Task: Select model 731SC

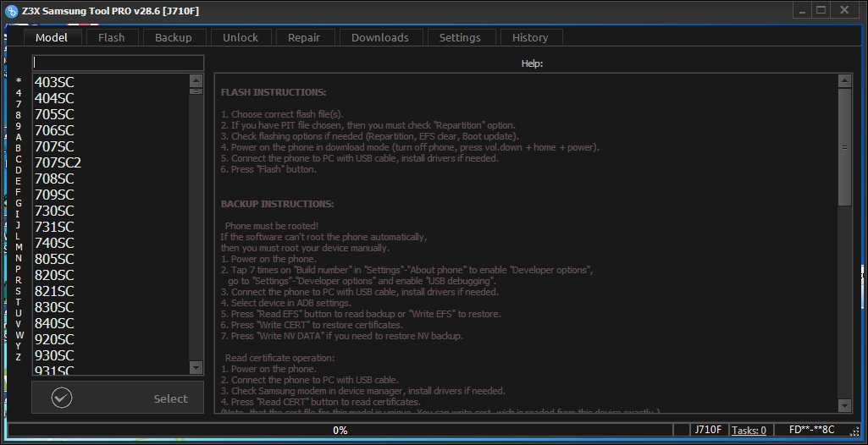Action: (x=110, y=227)
